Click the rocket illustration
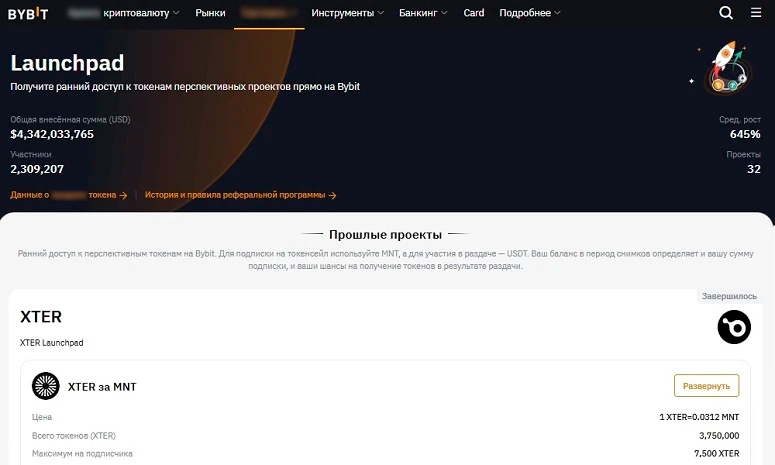The image size is (775, 465). point(723,68)
